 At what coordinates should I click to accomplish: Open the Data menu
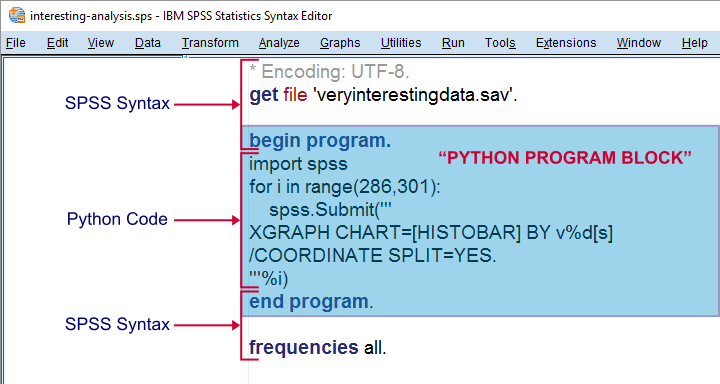147,43
